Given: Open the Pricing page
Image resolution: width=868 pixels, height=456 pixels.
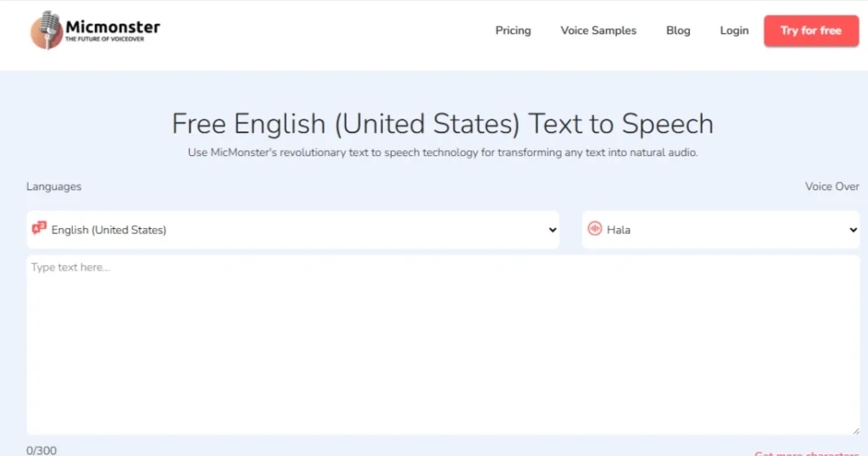Looking at the screenshot, I should [513, 31].
